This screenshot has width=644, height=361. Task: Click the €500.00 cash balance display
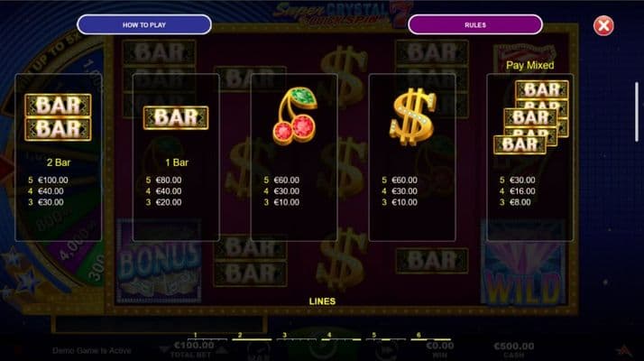[514, 347]
